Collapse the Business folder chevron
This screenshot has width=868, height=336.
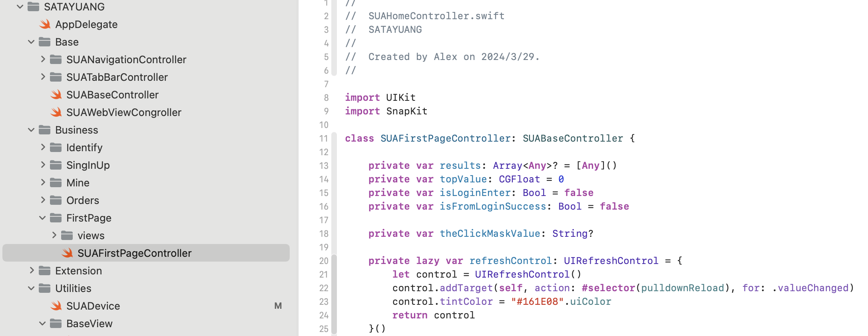[x=31, y=130]
